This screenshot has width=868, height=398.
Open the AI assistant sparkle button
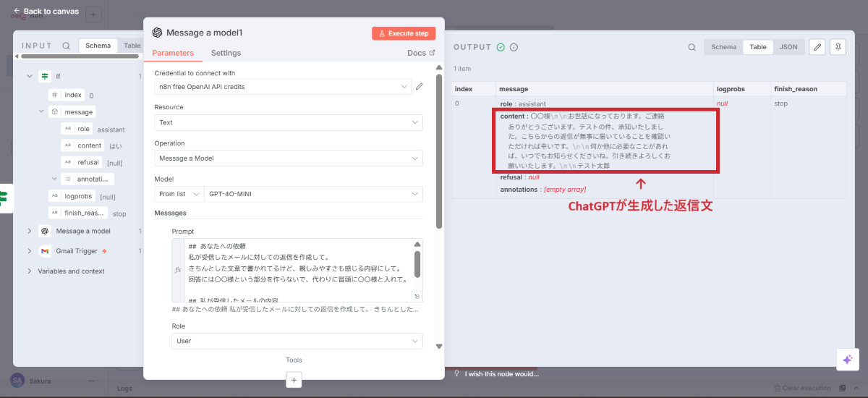pos(846,360)
